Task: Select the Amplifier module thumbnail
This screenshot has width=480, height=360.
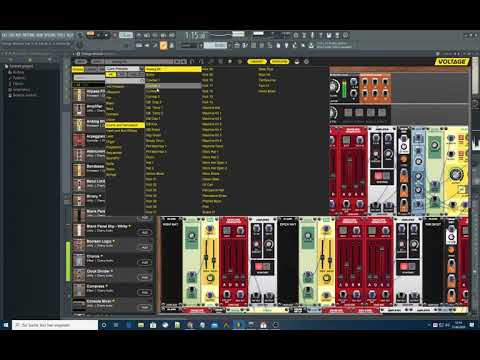Action: click(79, 110)
